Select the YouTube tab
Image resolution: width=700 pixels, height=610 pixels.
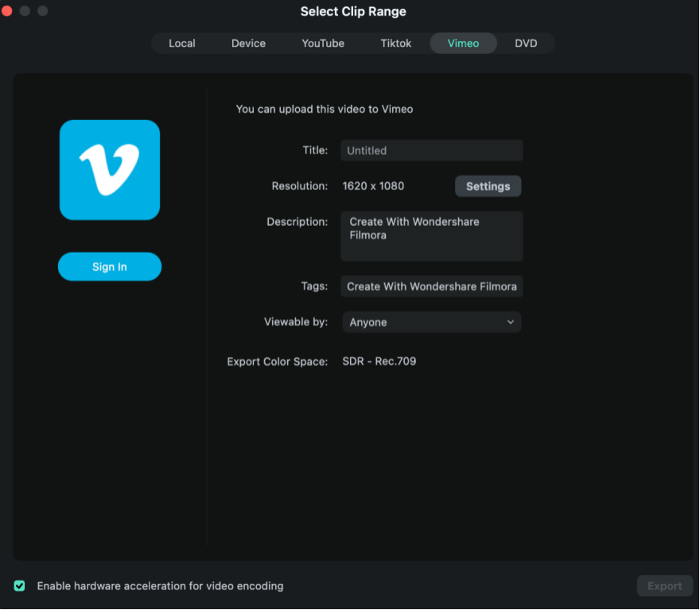323,43
